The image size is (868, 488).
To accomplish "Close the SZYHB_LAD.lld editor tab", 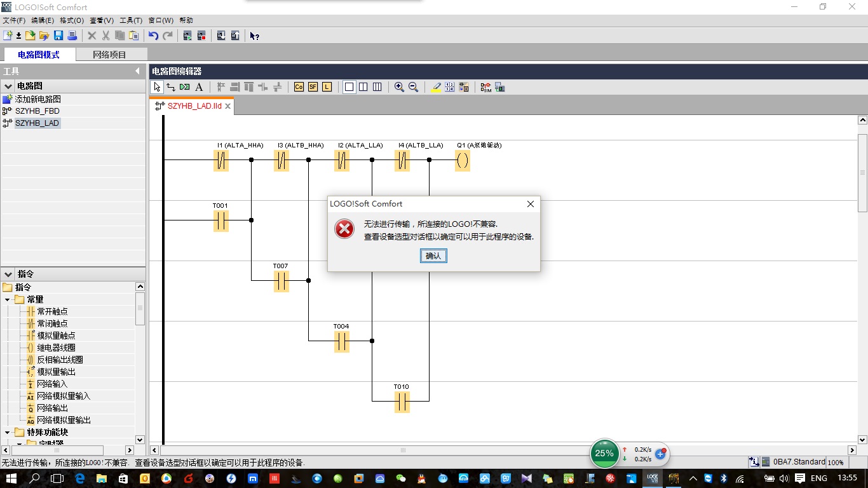I will coord(227,106).
